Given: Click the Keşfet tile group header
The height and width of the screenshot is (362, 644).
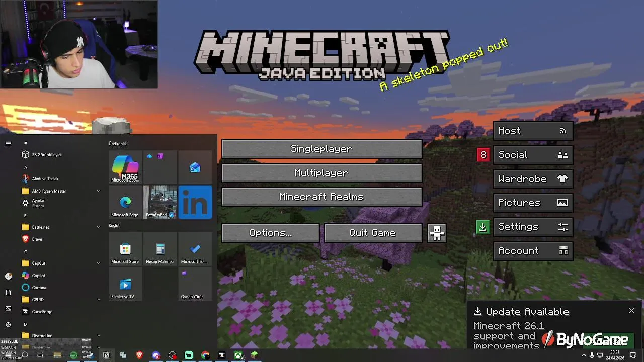Looking at the screenshot, I should (114, 226).
